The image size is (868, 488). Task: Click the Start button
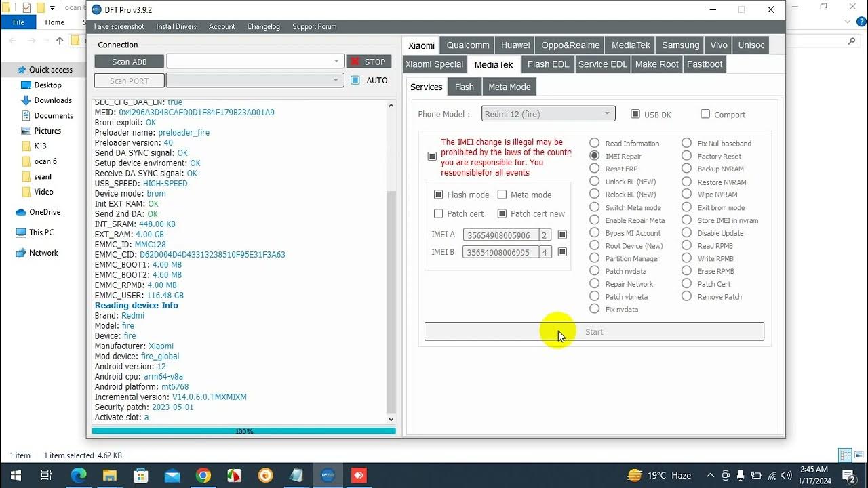pyautogui.click(x=594, y=331)
